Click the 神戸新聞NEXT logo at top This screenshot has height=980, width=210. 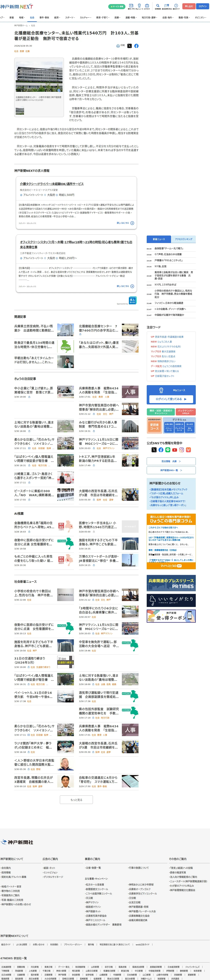click(x=16, y=7)
